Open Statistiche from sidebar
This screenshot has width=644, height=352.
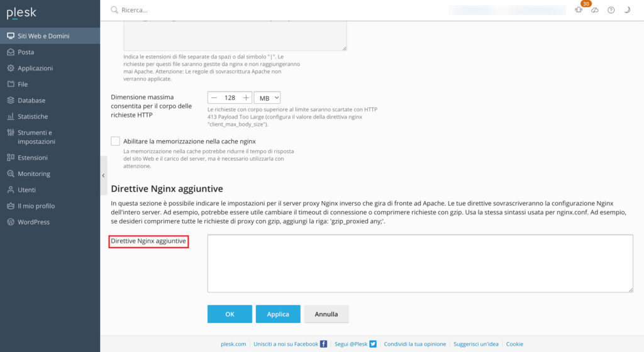50,116
